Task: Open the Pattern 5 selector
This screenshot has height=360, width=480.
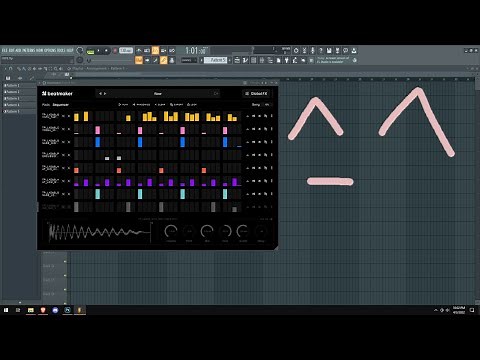Action: [215, 60]
